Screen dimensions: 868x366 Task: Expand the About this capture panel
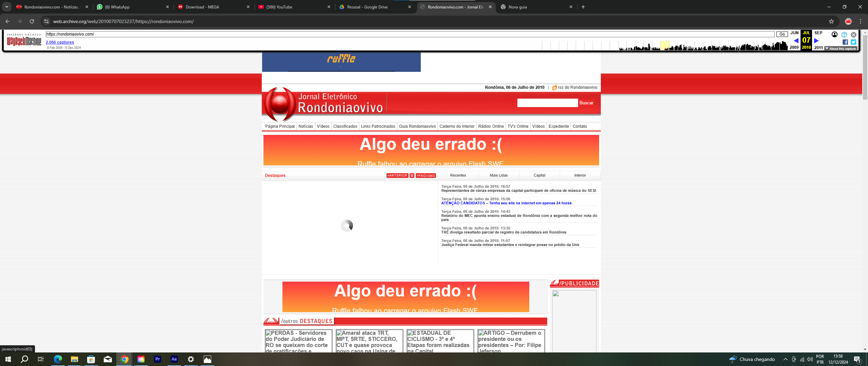point(841,49)
